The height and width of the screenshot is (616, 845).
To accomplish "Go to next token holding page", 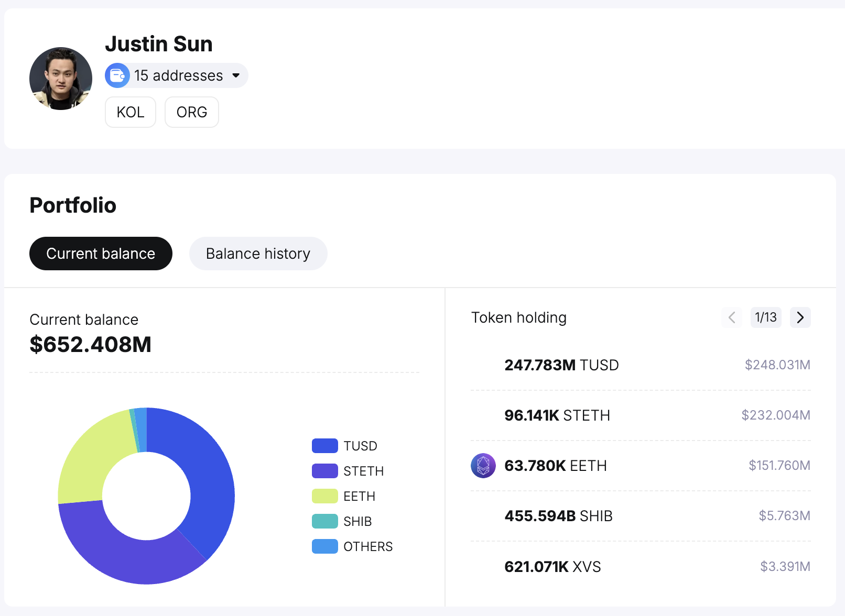I will [800, 317].
